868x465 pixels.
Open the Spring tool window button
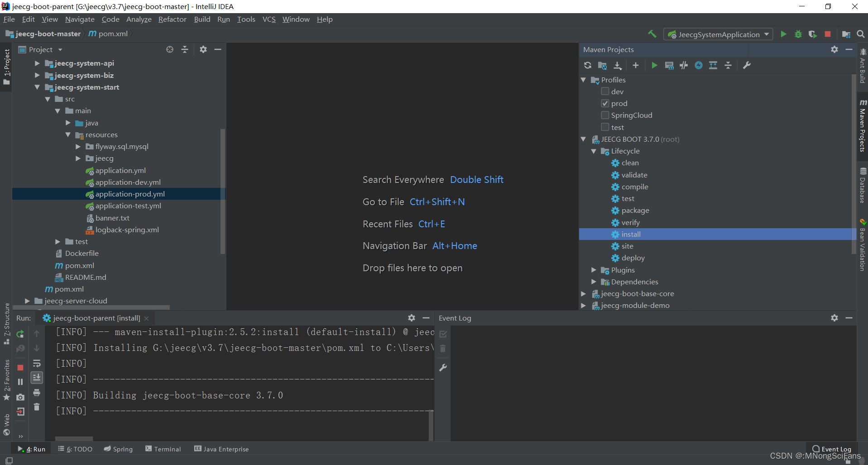pyautogui.click(x=118, y=449)
